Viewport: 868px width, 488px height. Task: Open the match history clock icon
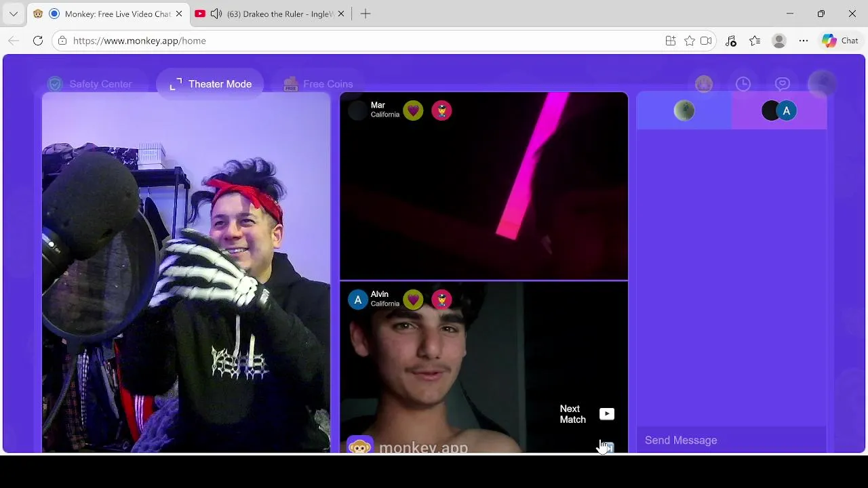coord(743,84)
